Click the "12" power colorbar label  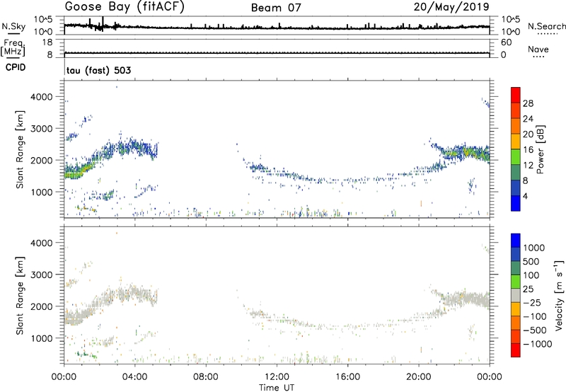click(x=528, y=166)
